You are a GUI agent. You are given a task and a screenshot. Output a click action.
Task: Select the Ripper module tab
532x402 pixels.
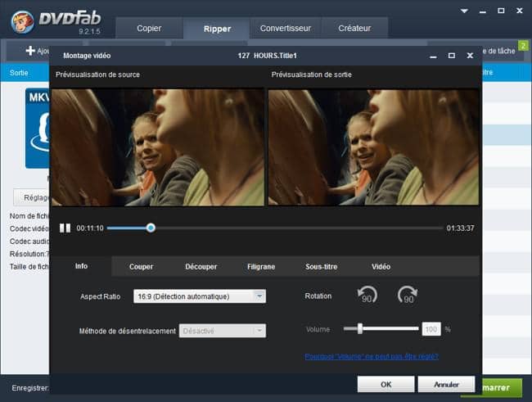pyautogui.click(x=217, y=29)
